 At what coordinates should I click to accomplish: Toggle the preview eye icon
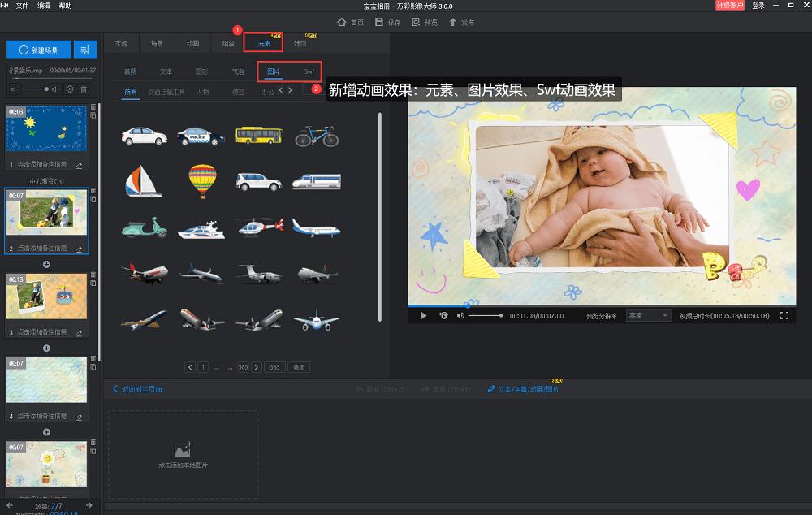[x=443, y=315]
